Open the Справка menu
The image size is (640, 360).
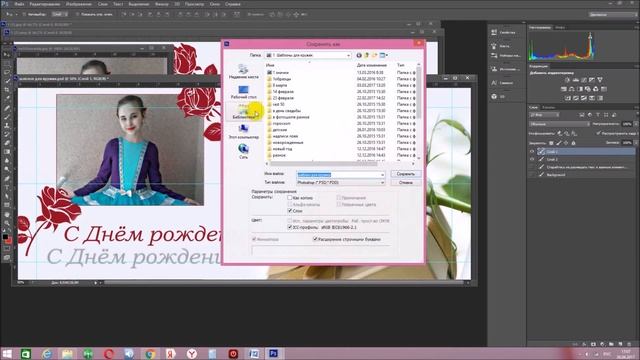(233, 4)
